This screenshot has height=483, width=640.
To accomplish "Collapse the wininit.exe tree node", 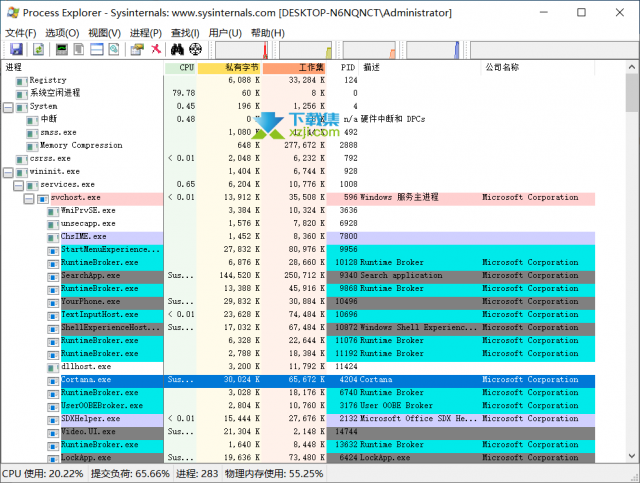I will coord(8,173).
